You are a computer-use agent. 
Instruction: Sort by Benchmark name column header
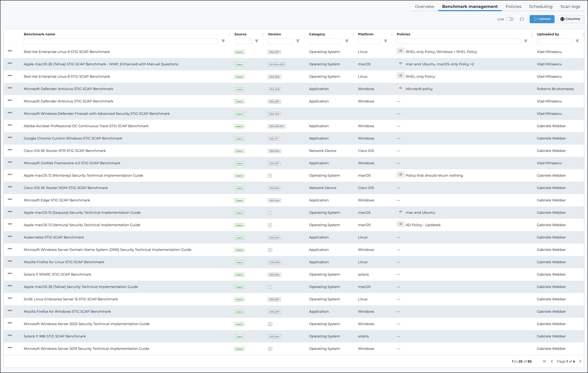[39, 34]
